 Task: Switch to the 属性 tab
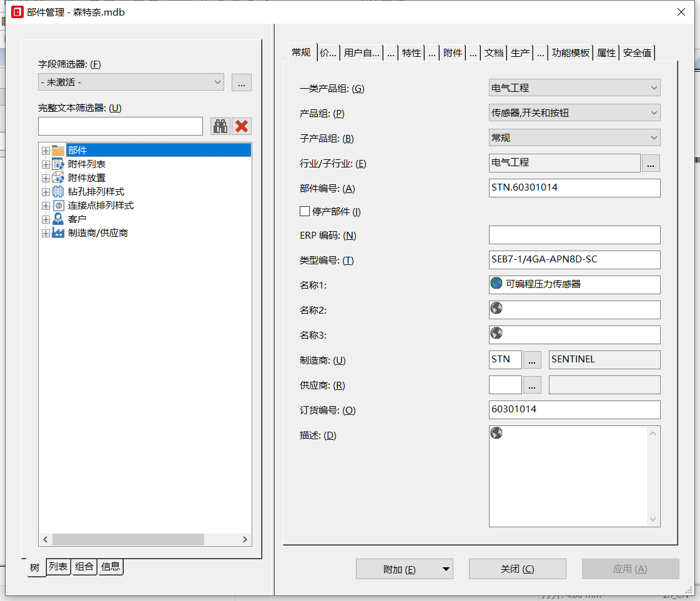pos(606,53)
